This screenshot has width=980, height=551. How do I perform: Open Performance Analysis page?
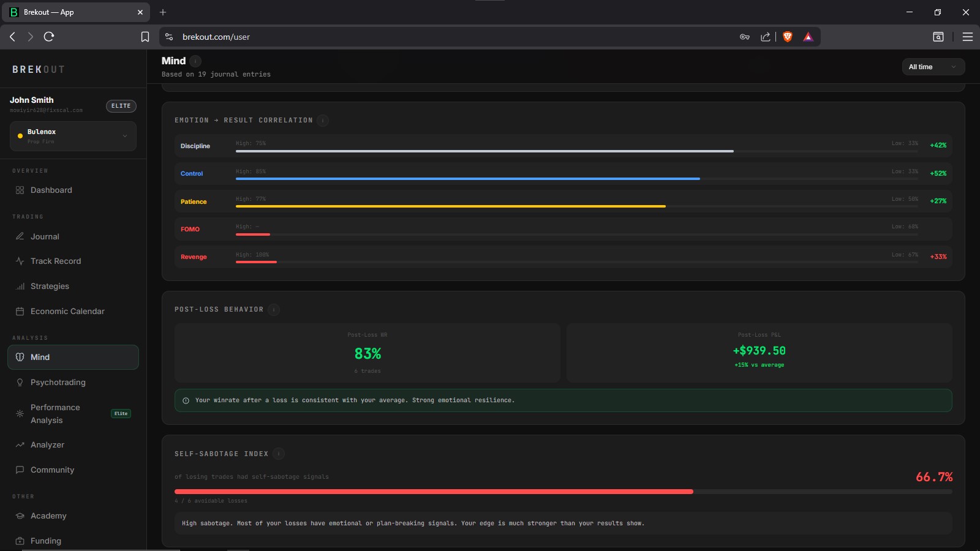tap(73, 414)
